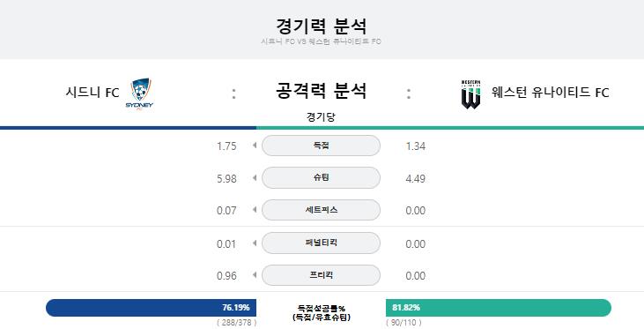This screenshot has width=644, height=329.
Task: Select the 페널티킥 stat pill
Action: [x=321, y=243]
